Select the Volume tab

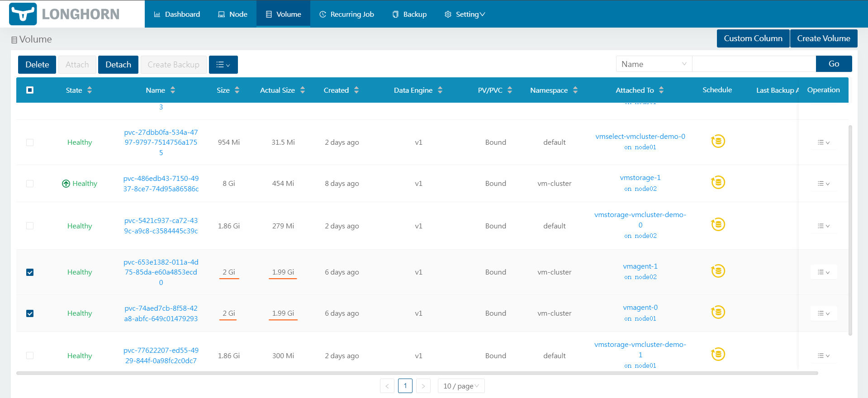(283, 14)
